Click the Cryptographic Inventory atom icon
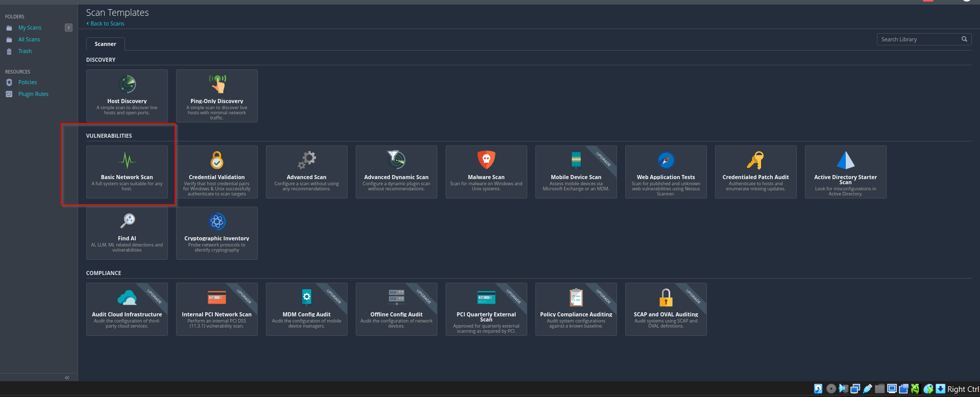The height and width of the screenshot is (397, 980). [217, 221]
